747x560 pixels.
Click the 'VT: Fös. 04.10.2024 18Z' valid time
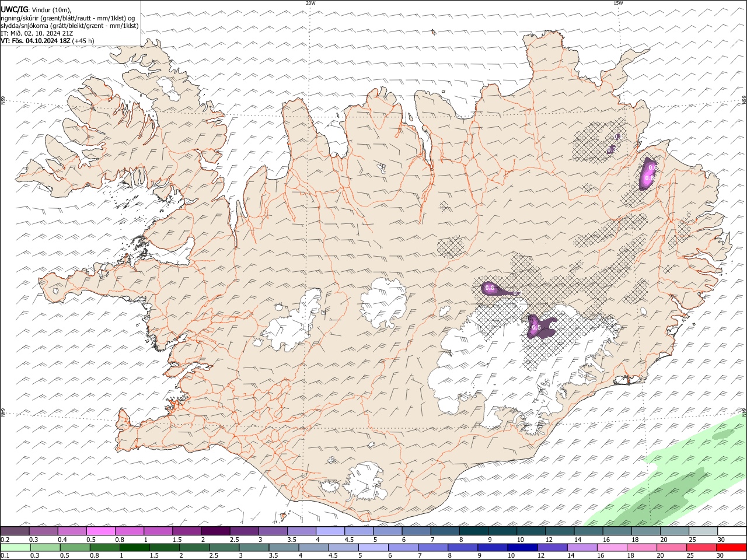click(36, 41)
